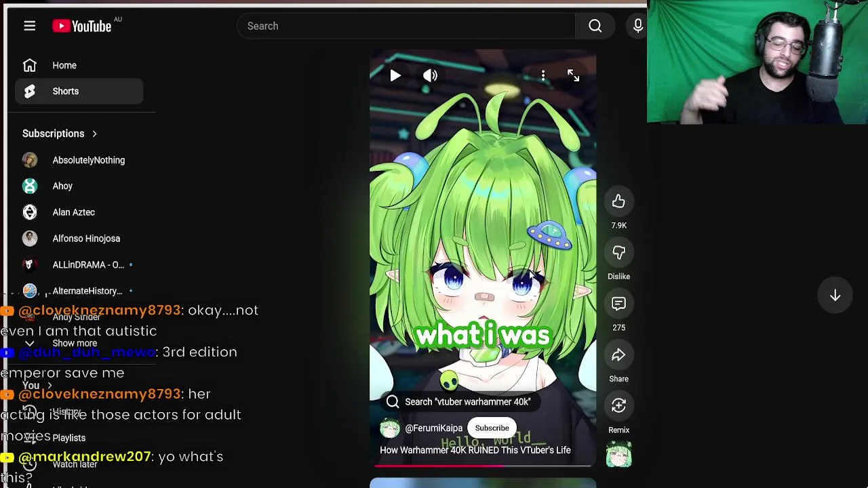Click Ahoy channel avatar
This screenshot has width=868, height=488.
click(29, 186)
